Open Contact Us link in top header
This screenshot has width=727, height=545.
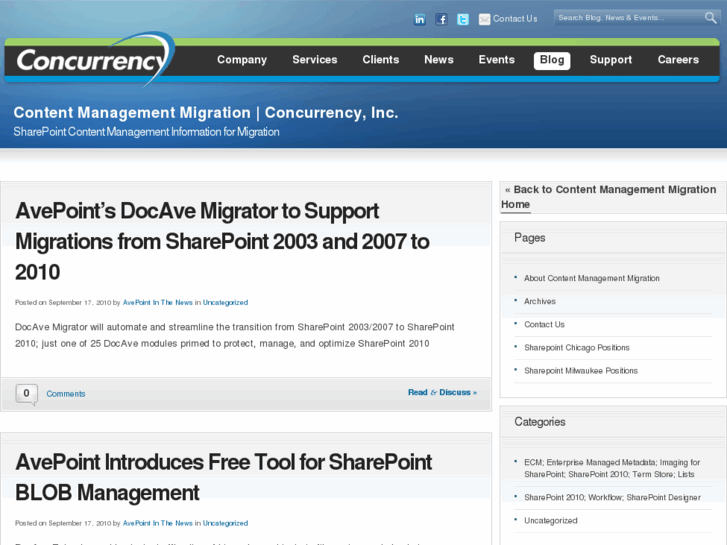pyautogui.click(x=515, y=19)
